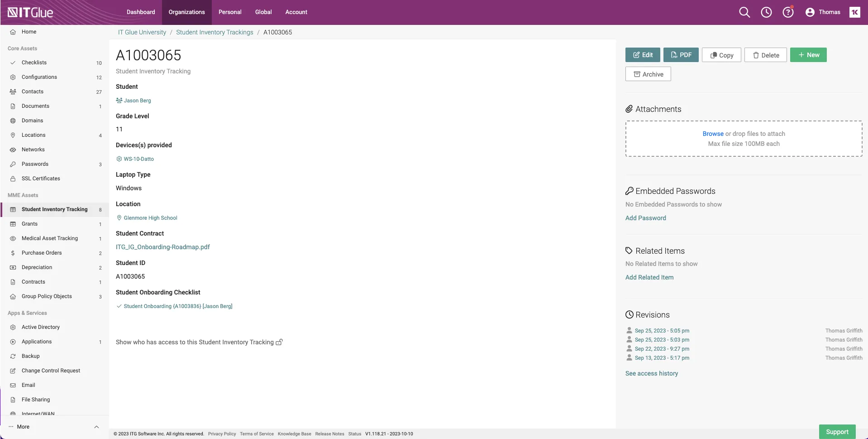The width and height of the screenshot is (868, 439).
Task: Create new record with New button
Action: 808,55
